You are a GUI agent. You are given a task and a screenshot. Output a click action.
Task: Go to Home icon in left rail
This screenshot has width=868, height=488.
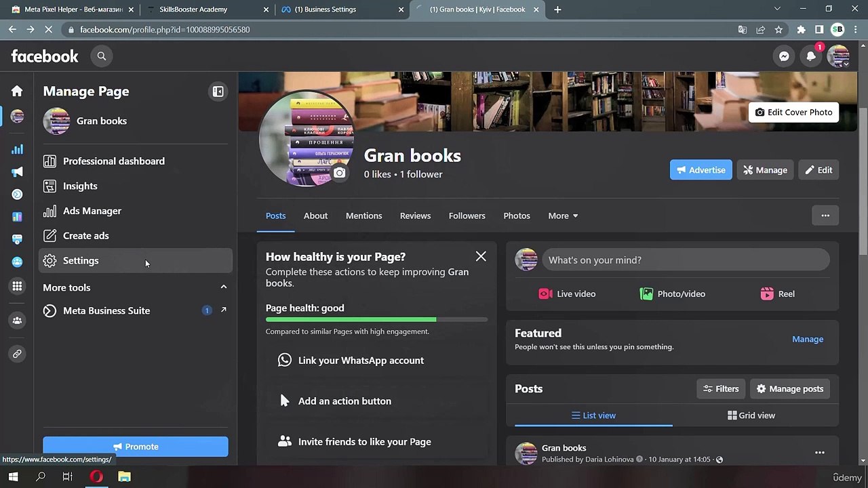17,91
